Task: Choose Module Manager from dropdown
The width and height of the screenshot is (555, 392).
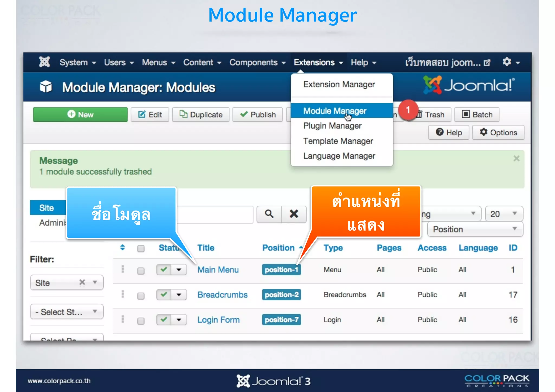Action: pos(342,111)
